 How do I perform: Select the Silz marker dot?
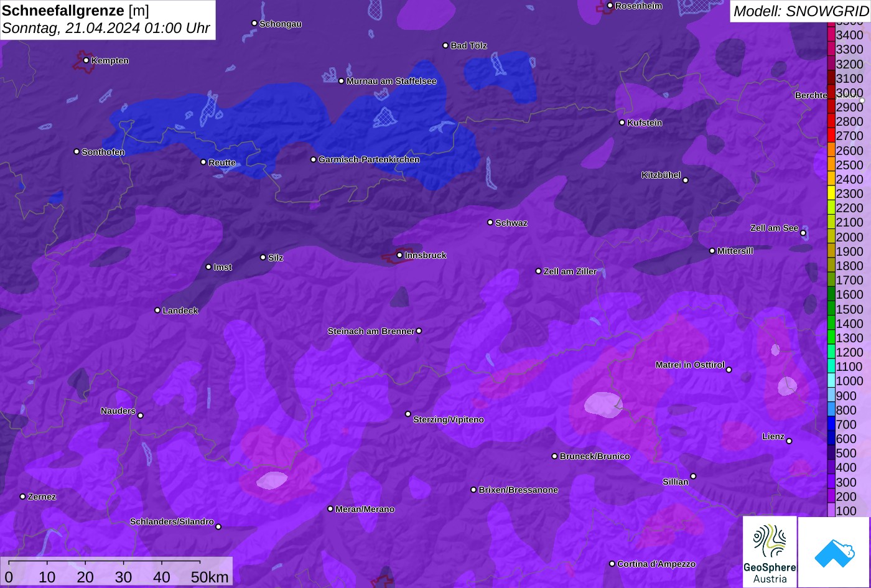click(x=263, y=257)
